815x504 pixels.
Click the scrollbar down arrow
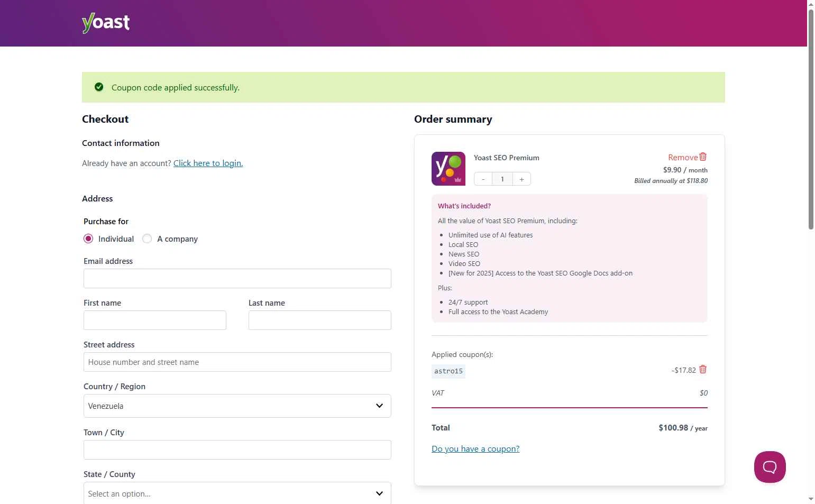[x=811, y=499]
